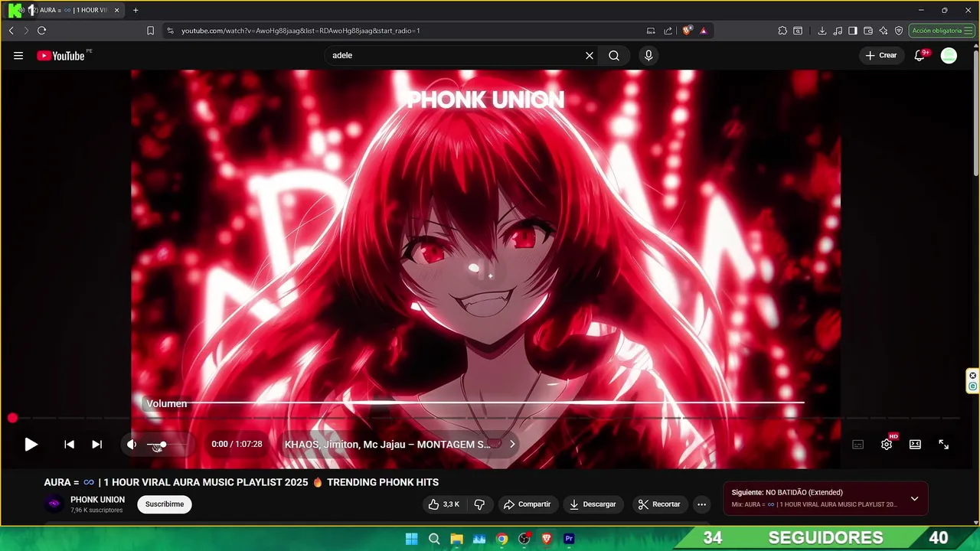This screenshot has height=551, width=980.
Task: Open the player settings gear
Action: click(x=887, y=445)
